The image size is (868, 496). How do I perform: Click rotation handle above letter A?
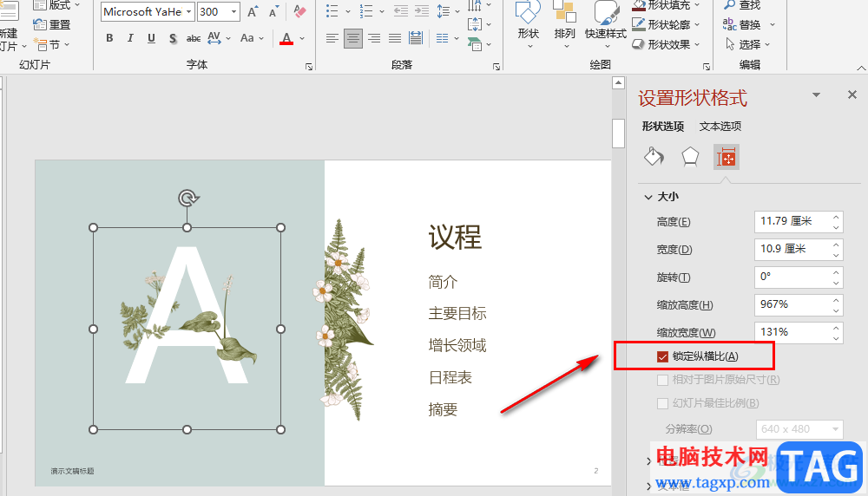[x=188, y=198]
